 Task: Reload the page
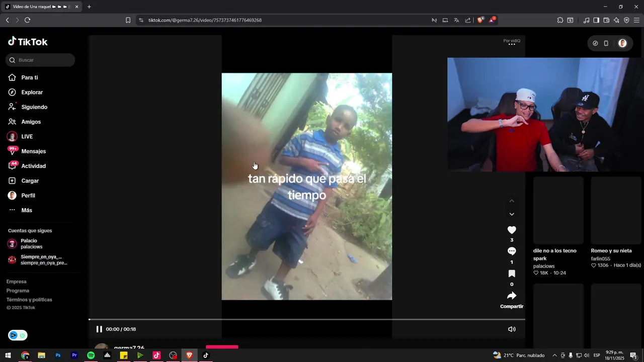27,20
